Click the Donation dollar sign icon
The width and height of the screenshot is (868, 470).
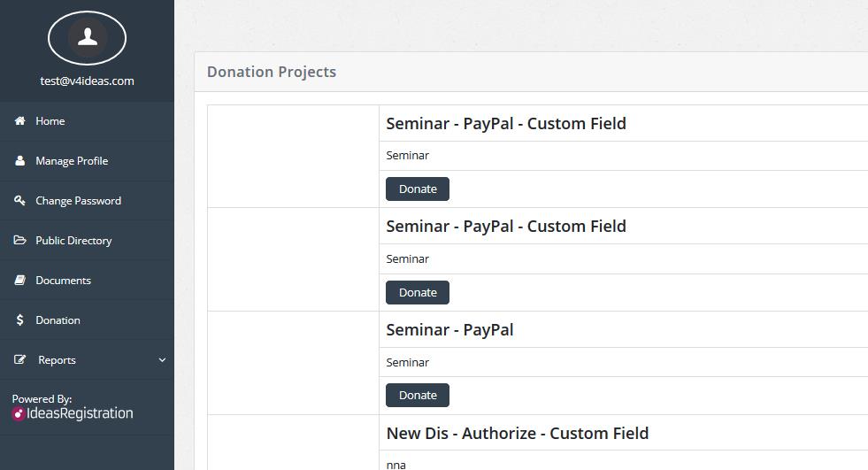coord(19,320)
